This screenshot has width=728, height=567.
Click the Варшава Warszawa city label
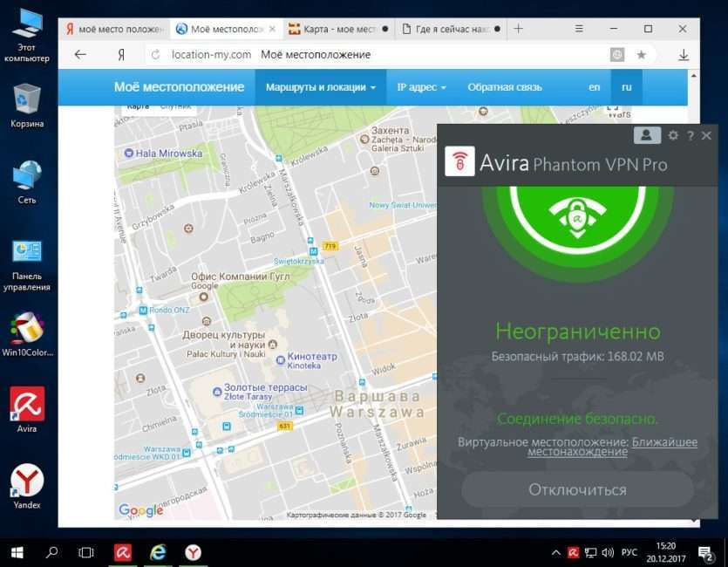(x=377, y=404)
